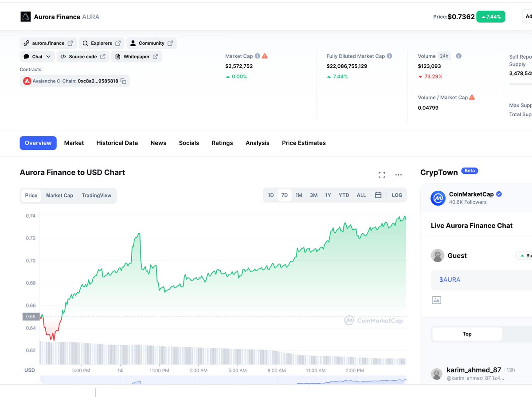This screenshot has height=397, width=532.
Task: Open the Volume 24h period selector
Action: click(444, 56)
